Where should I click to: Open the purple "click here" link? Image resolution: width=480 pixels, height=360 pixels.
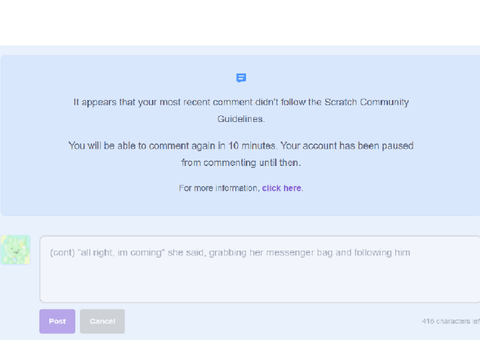click(x=282, y=188)
